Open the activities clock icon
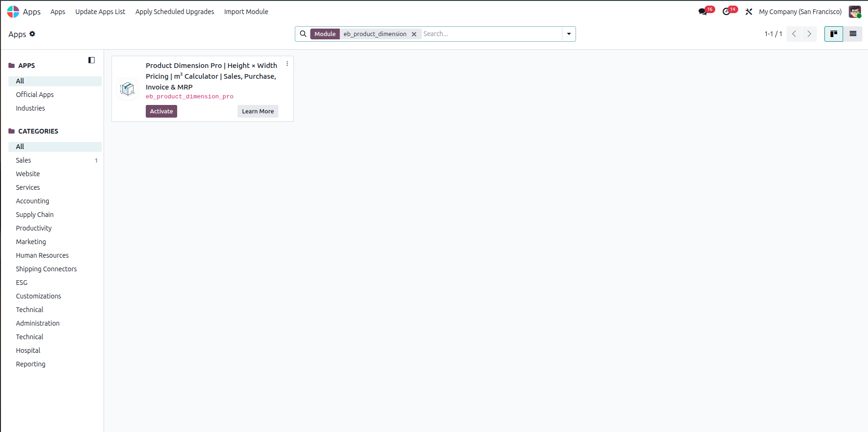Image resolution: width=868 pixels, height=432 pixels. pyautogui.click(x=726, y=12)
